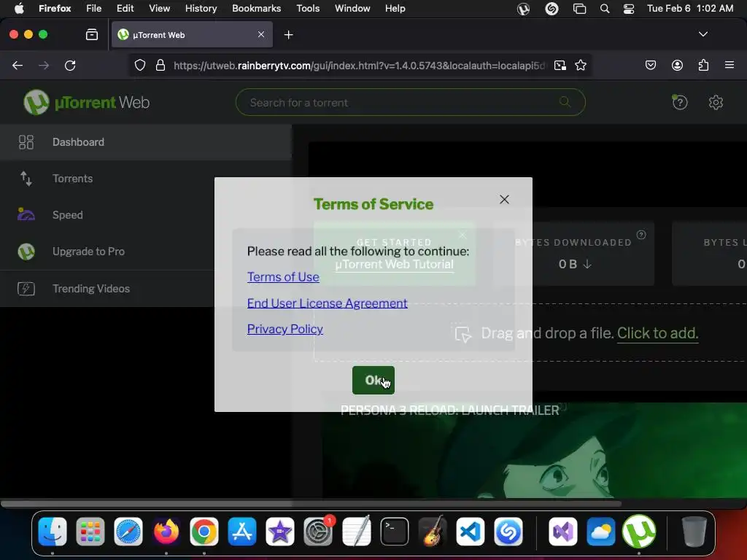The image size is (747, 560).
Task: Select the µTorrent Web tab
Action: [192, 35]
